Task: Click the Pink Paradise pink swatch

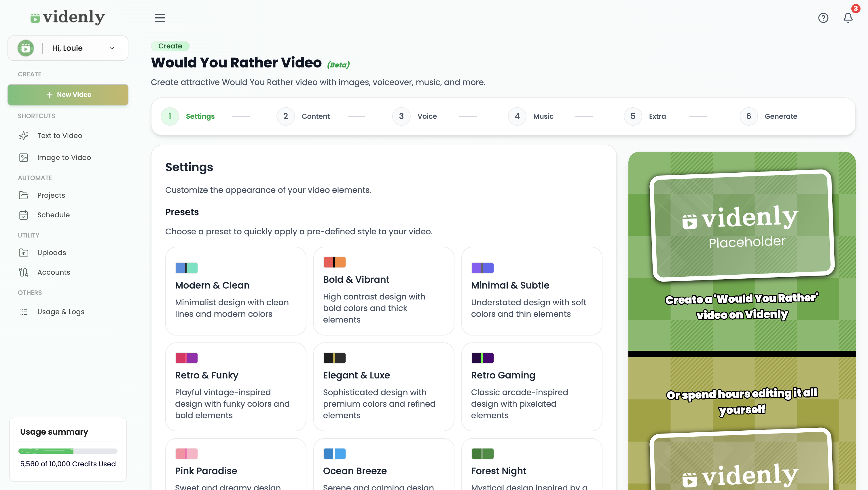Action: point(186,454)
